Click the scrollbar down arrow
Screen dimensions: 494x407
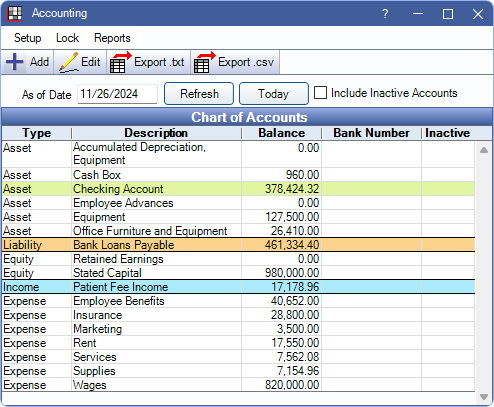(x=484, y=397)
